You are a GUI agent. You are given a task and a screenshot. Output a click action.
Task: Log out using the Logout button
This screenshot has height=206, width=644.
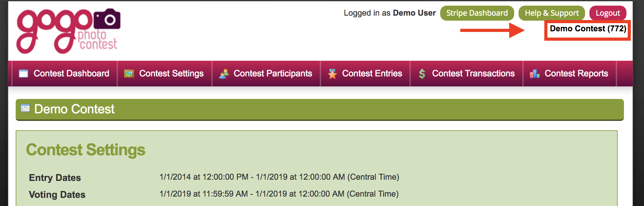point(608,13)
